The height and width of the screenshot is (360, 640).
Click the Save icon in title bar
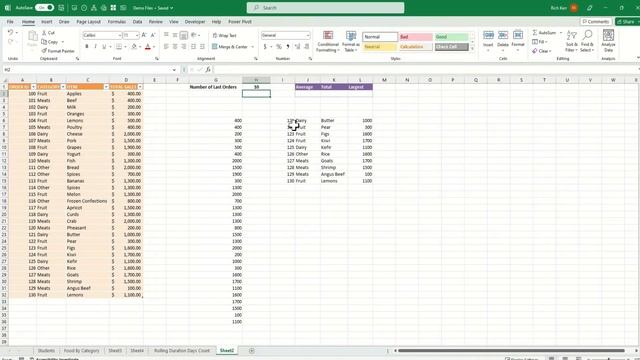click(x=61, y=8)
